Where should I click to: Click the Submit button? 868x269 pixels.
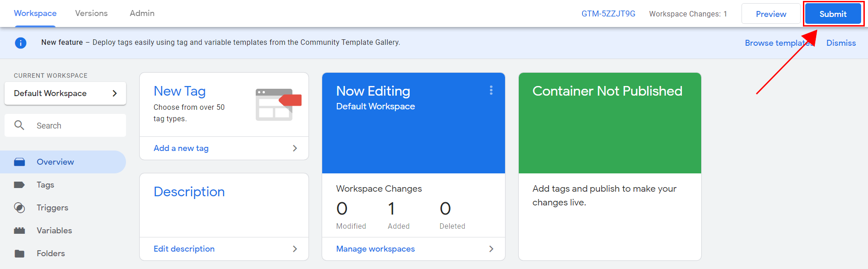[833, 14]
